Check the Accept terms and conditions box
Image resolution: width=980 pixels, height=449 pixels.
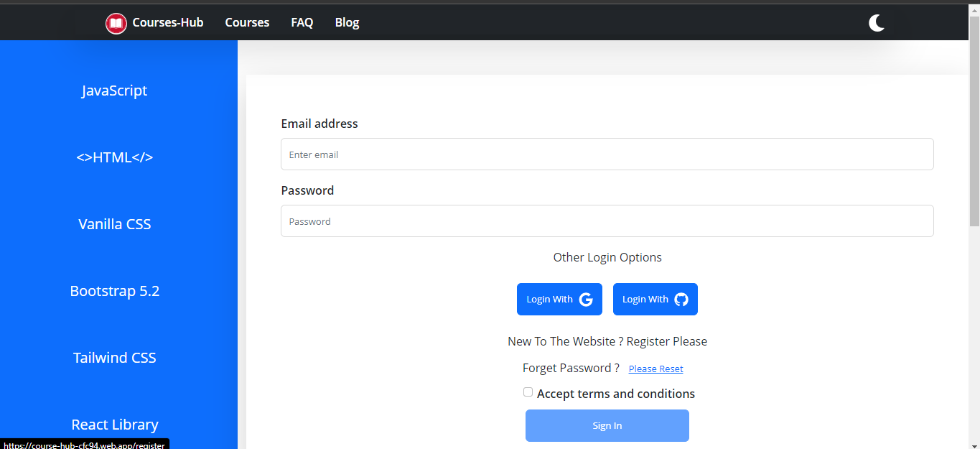pos(528,392)
